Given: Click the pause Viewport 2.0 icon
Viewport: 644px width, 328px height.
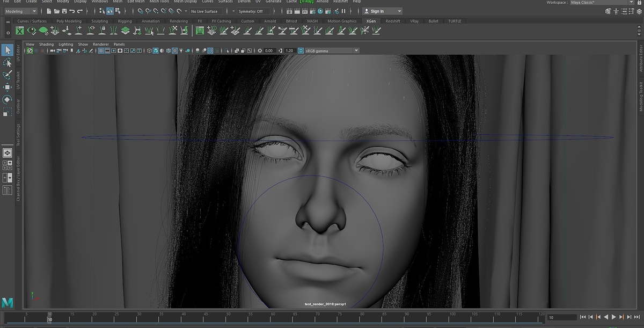Looking at the screenshot, I should (343, 11).
